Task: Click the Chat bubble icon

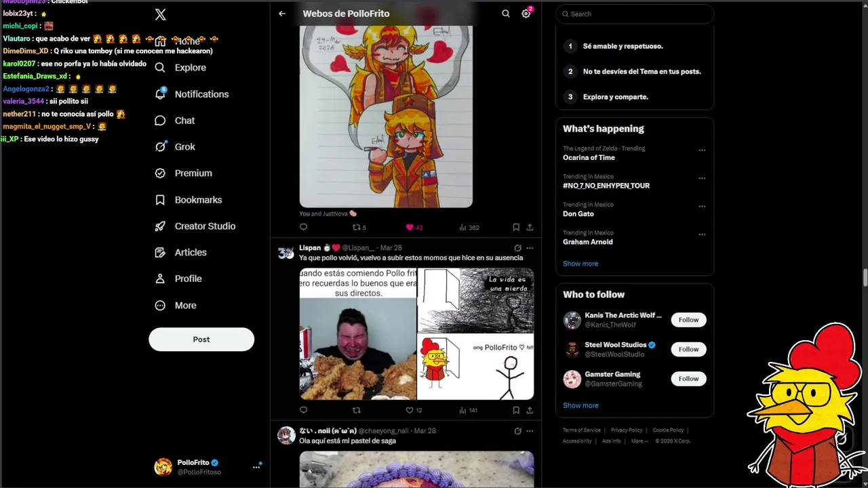Action: click(x=160, y=121)
